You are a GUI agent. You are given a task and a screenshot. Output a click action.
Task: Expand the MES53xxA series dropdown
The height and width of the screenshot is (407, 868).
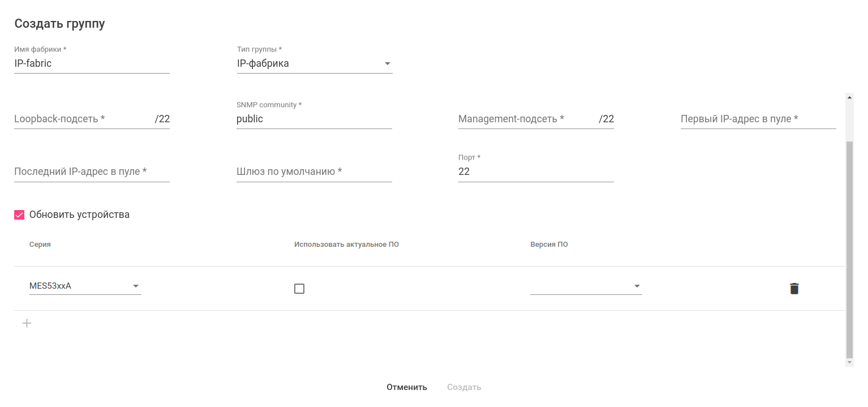click(85, 286)
